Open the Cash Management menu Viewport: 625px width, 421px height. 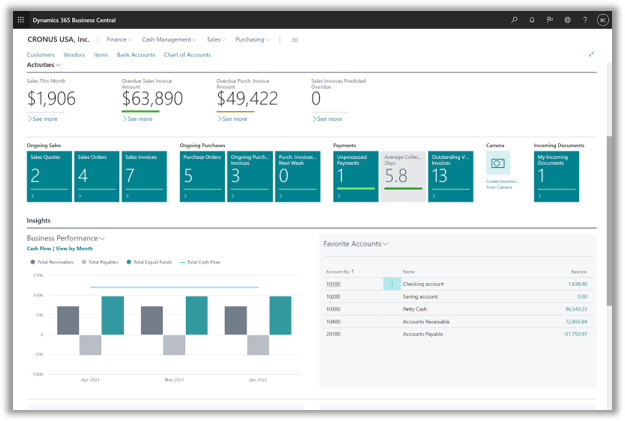tap(169, 39)
